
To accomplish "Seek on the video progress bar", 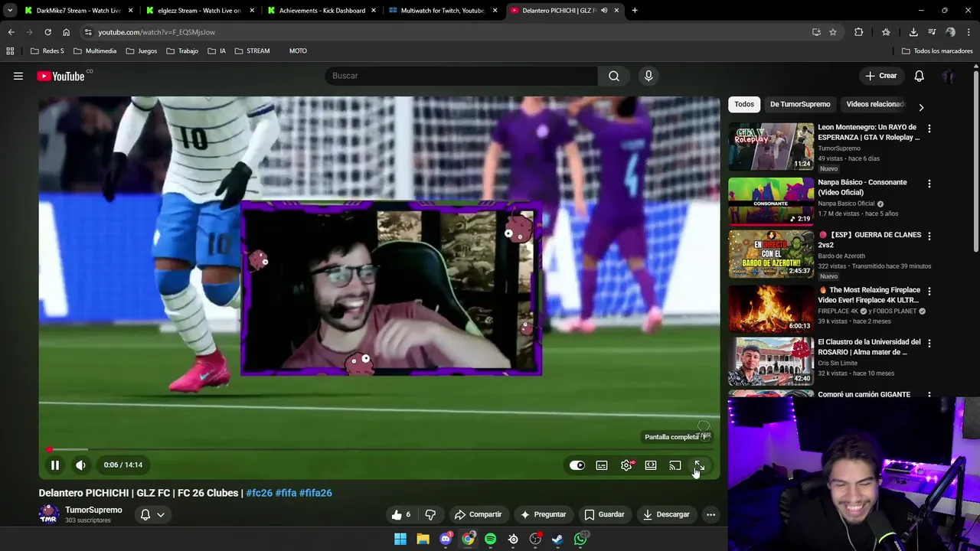I will tap(379, 449).
